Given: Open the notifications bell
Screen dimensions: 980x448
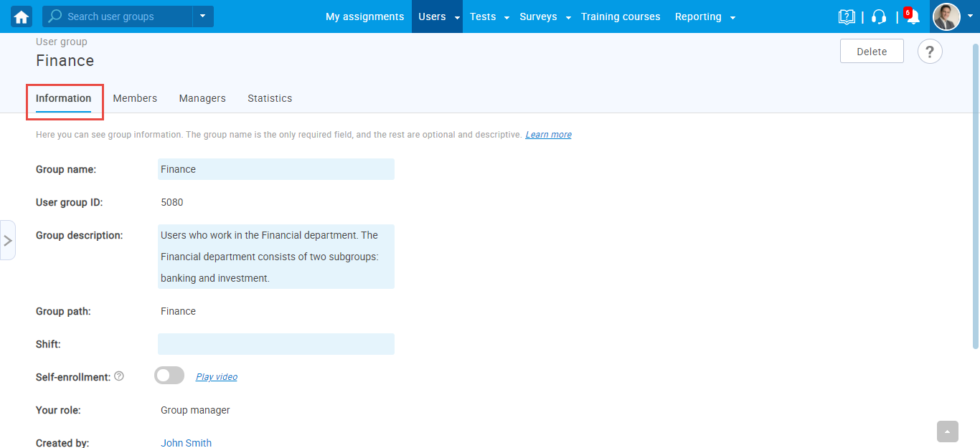Looking at the screenshot, I should click(x=913, y=17).
